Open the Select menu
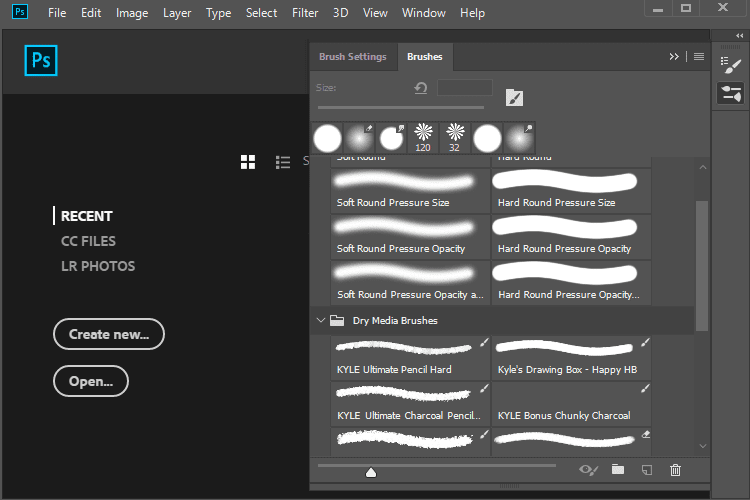The width and height of the screenshot is (750, 500). (261, 13)
